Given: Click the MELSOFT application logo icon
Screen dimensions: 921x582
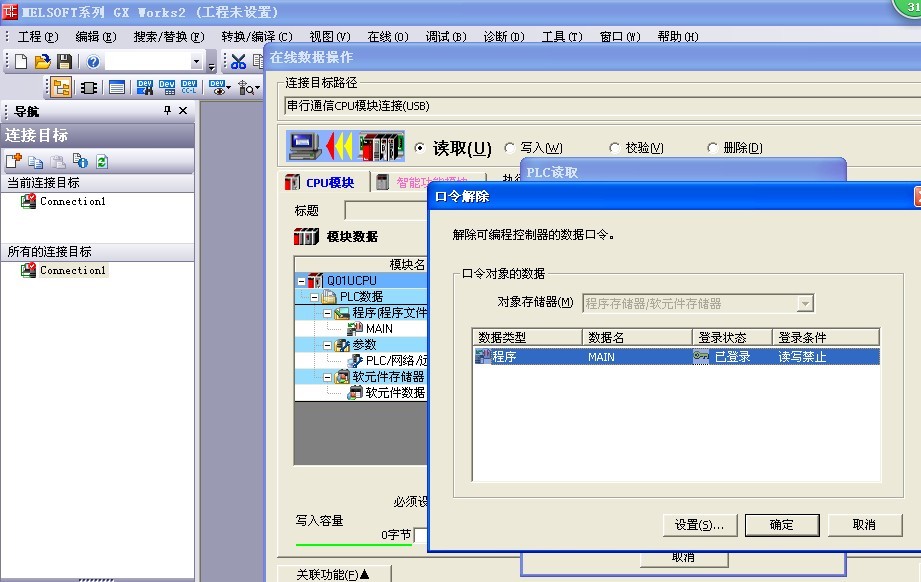Looking at the screenshot, I should coord(9,11).
